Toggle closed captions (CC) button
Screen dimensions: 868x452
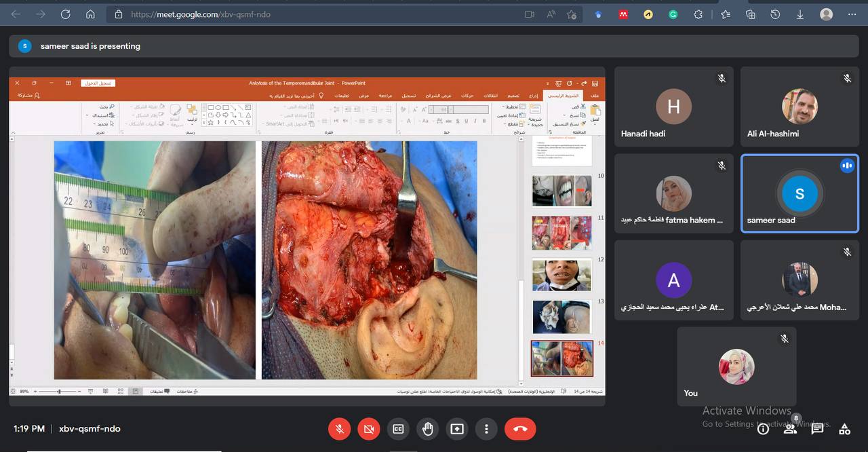click(398, 429)
